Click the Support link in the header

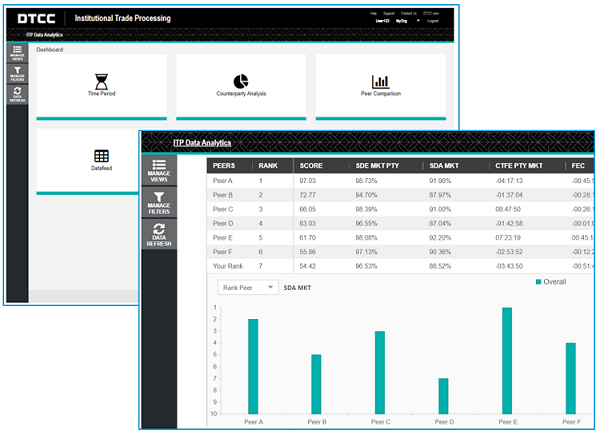tap(389, 13)
